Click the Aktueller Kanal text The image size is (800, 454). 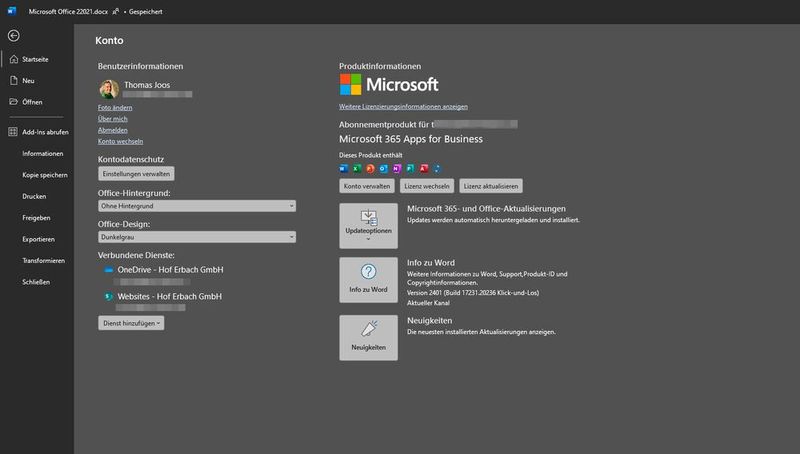(429, 303)
